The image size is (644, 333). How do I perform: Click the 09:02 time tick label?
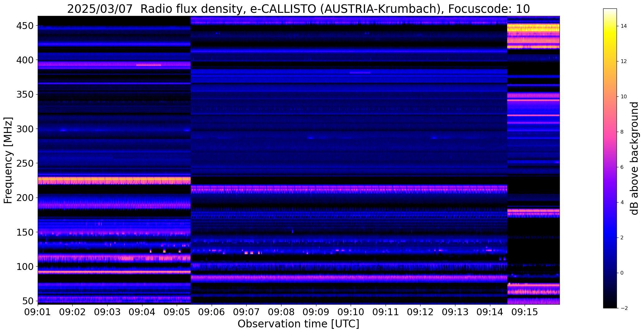click(73, 312)
